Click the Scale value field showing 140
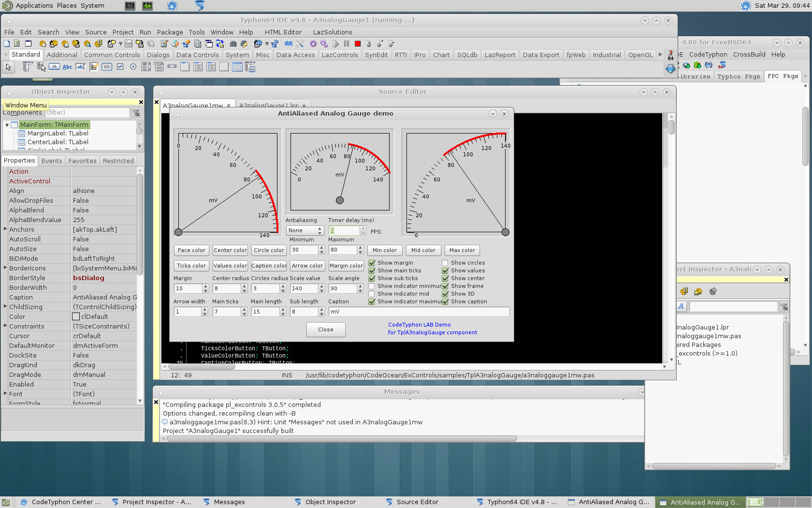Viewport: 812px width, 508px height. (x=304, y=288)
